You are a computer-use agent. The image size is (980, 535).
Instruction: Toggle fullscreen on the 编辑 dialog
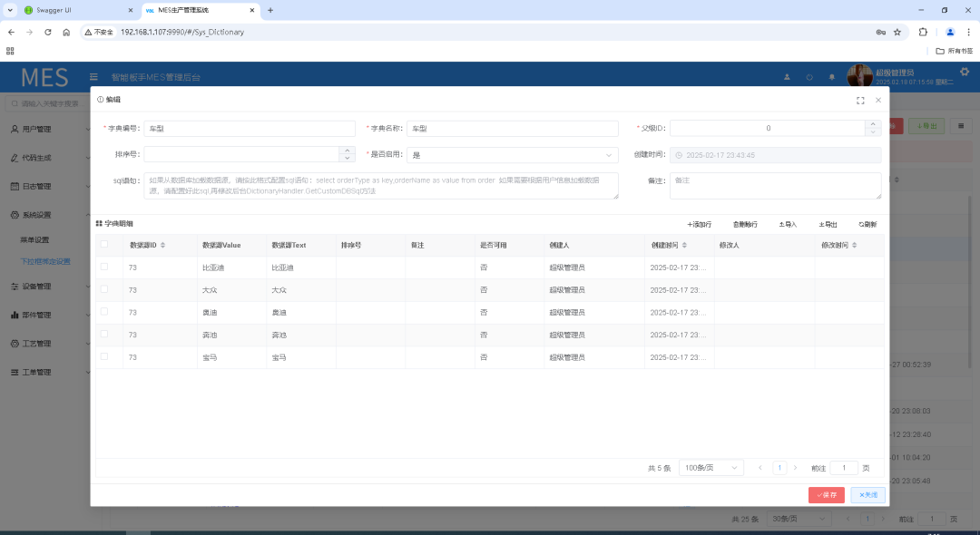860,100
